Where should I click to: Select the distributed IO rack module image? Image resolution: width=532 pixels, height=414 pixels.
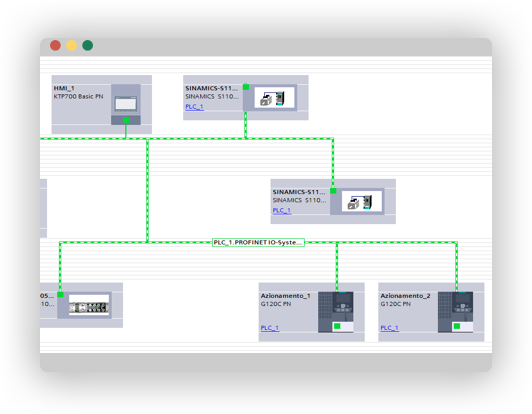pyautogui.click(x=89, y=305)
